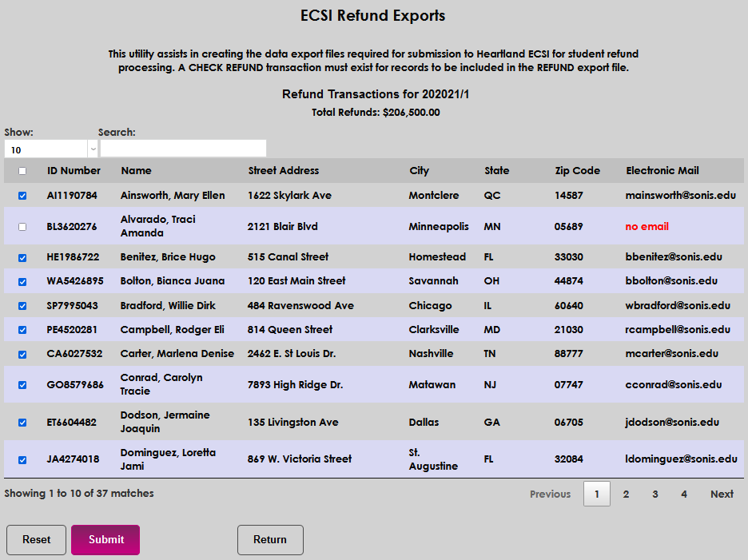This screenshot has width=748, height=560.
Task: Disable the checkbox for Benitez, Brice Hugo
Action: click(22, 257)
